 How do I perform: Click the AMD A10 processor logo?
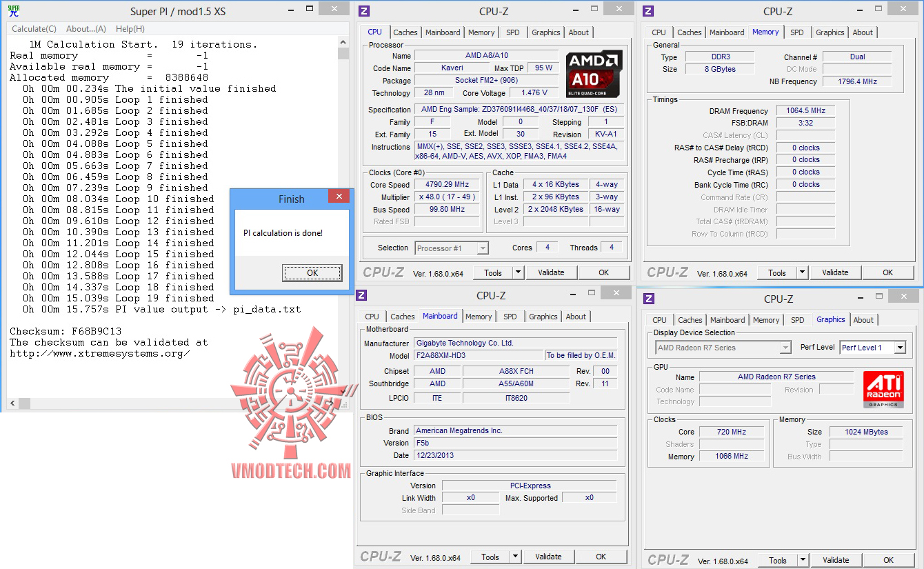(594, 73)
